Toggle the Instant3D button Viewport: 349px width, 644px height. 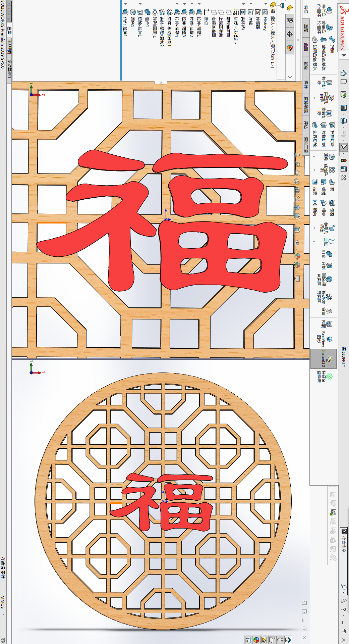pyautogui.click(x=324, y=358)
